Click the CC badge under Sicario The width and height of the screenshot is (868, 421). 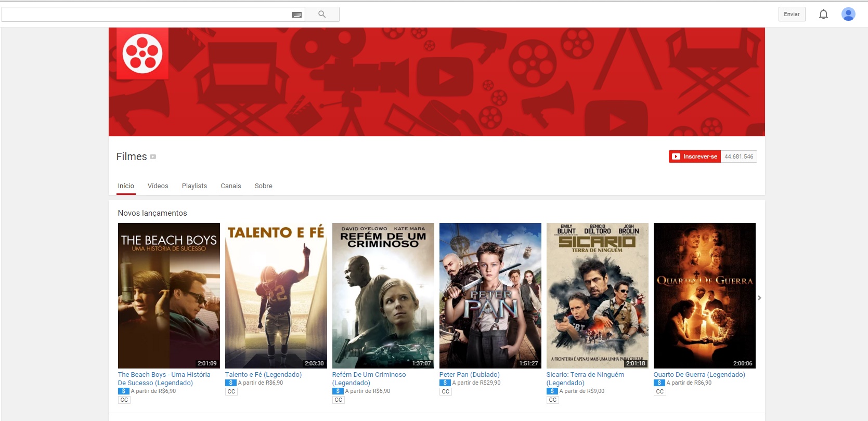(553, 400)
